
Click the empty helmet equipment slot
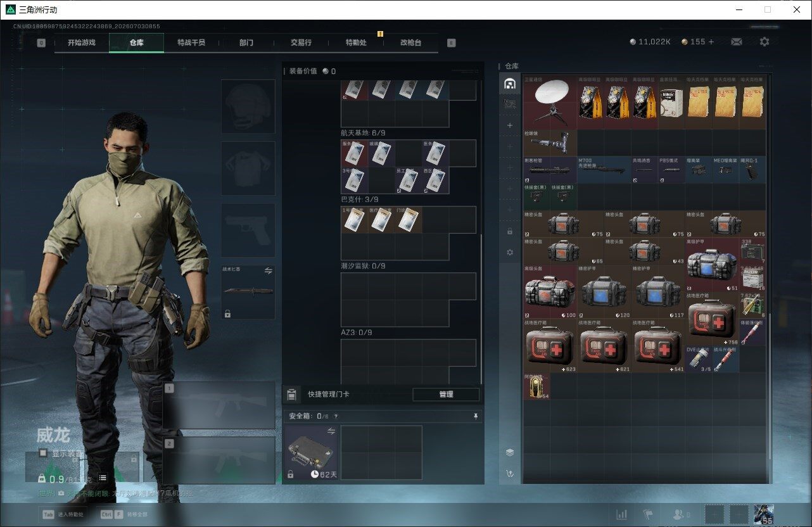pyautogui.click(x=248, y=106)
